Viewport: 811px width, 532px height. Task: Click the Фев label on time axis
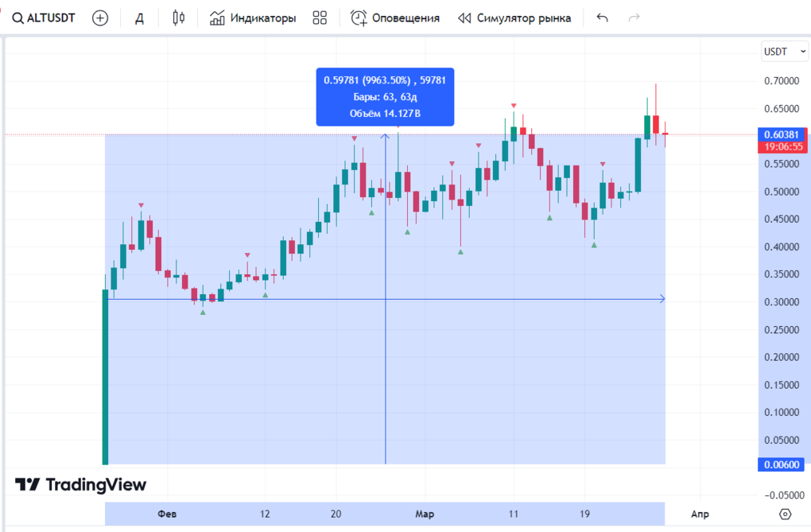pos(167,514)
